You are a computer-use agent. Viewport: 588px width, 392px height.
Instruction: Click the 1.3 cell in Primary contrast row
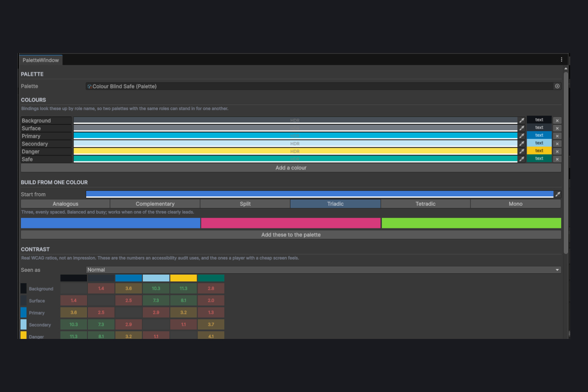211,313
